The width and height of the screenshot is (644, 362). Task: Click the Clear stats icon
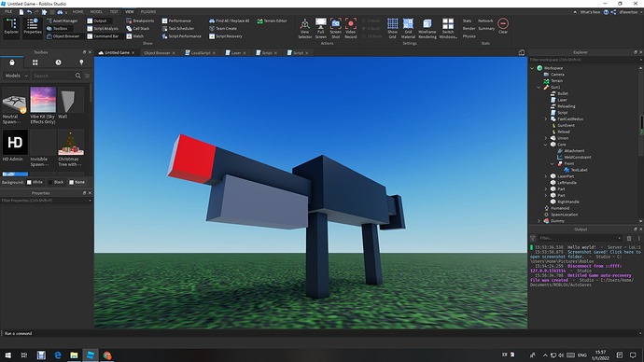[x=503, y=26]
